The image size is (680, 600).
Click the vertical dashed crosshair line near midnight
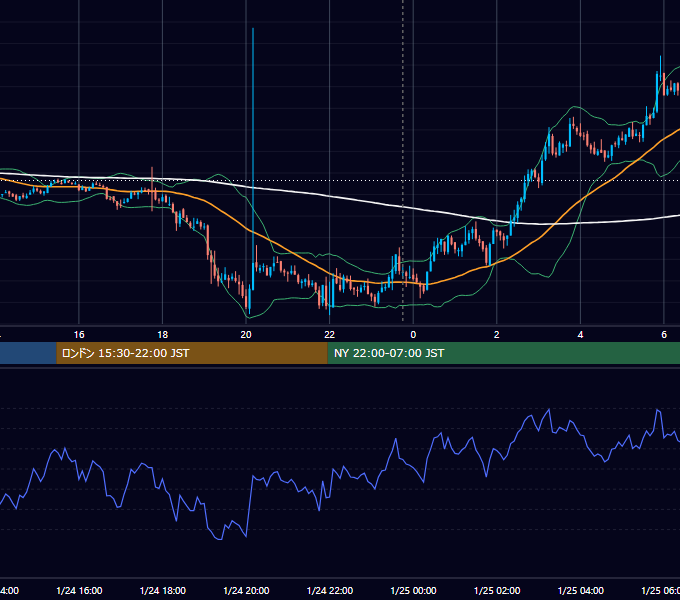point(403,160)
